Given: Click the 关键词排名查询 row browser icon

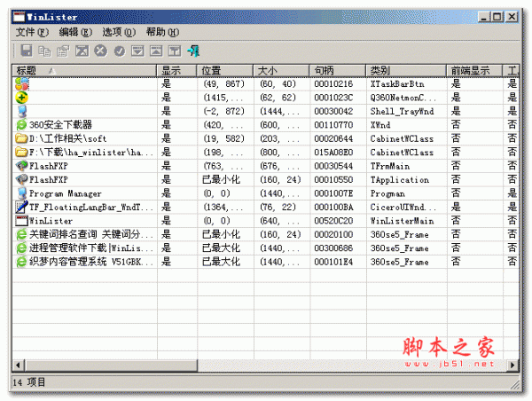Looking at the screenshot, I should click(21, 234).
